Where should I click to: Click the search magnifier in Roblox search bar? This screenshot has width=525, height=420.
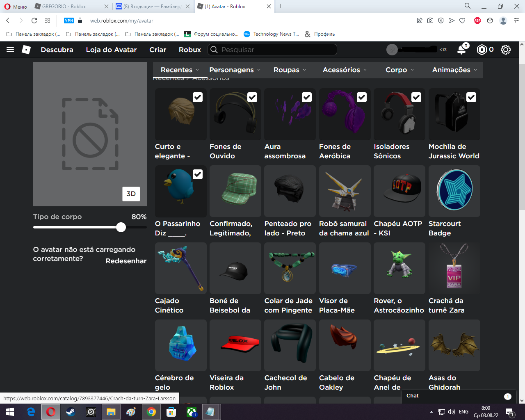[214, 50]
